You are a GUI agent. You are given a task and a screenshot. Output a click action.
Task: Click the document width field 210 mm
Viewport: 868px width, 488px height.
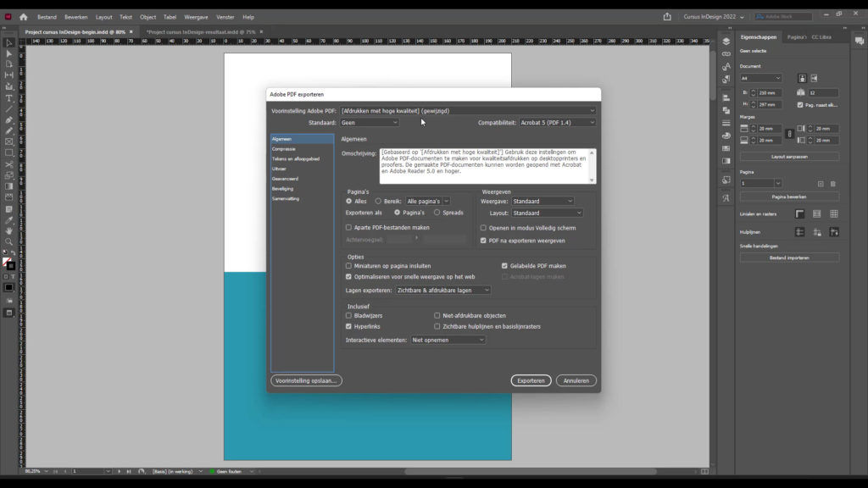tap(770, 93)
